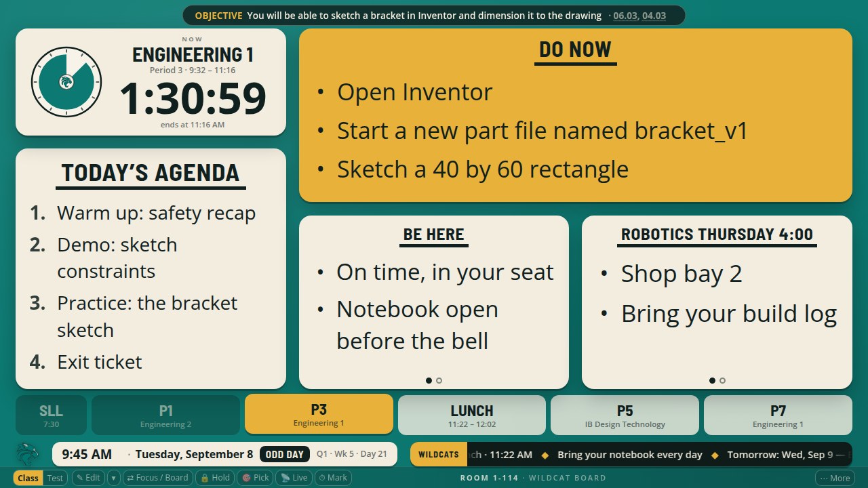868x488 pixels.
Task: Click the Mark timer button
Action: tap(333, 478)
